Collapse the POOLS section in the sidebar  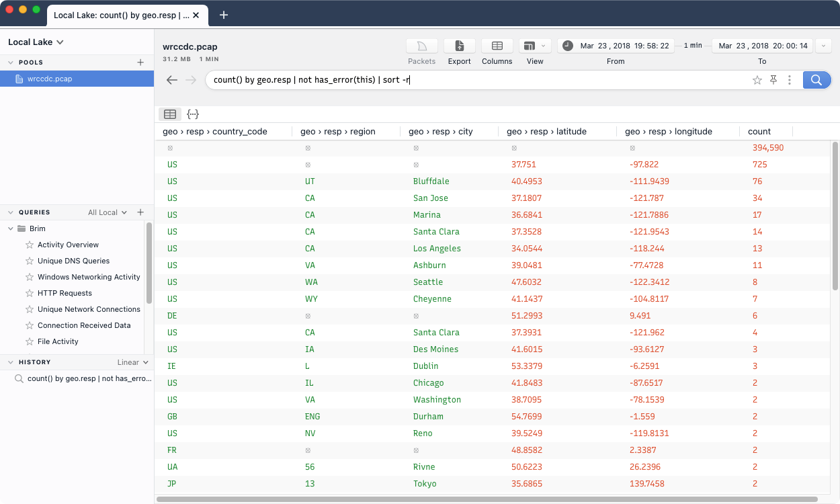click(x=10, y=62)
